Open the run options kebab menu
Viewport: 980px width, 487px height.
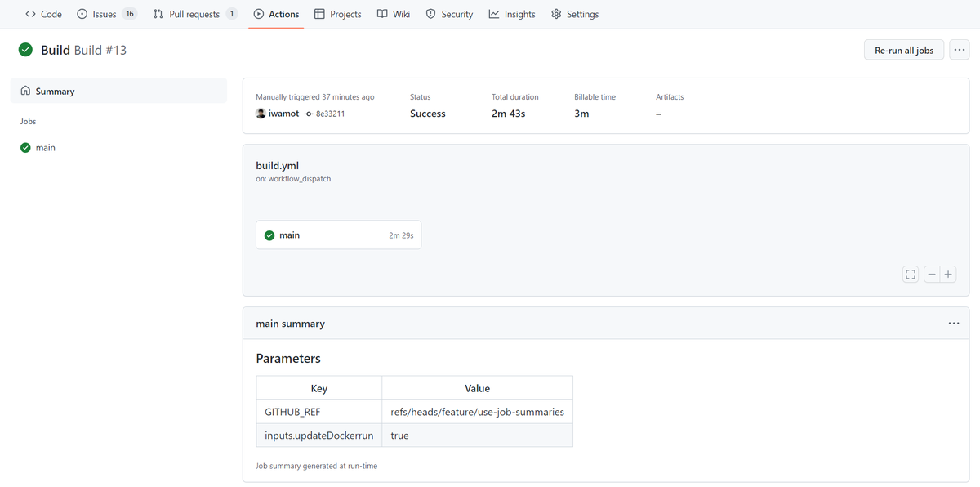click(x=959, y=50)
